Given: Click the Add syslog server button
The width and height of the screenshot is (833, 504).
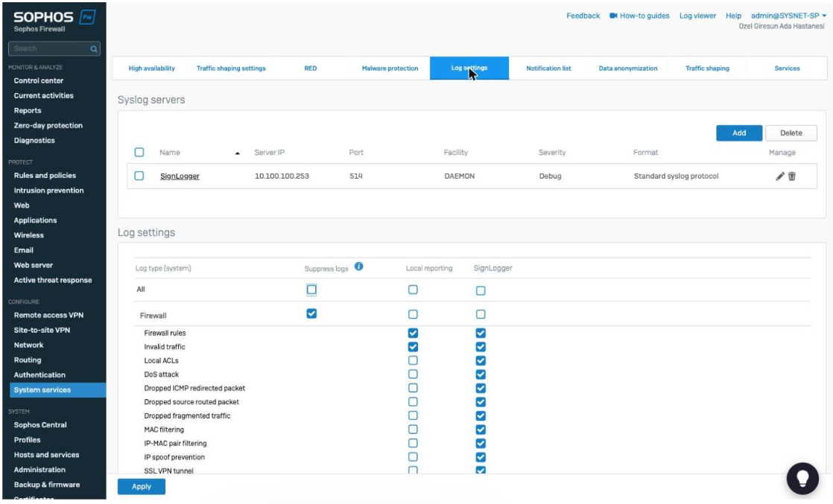Looking at the screenshot, I should pos(739,133).
